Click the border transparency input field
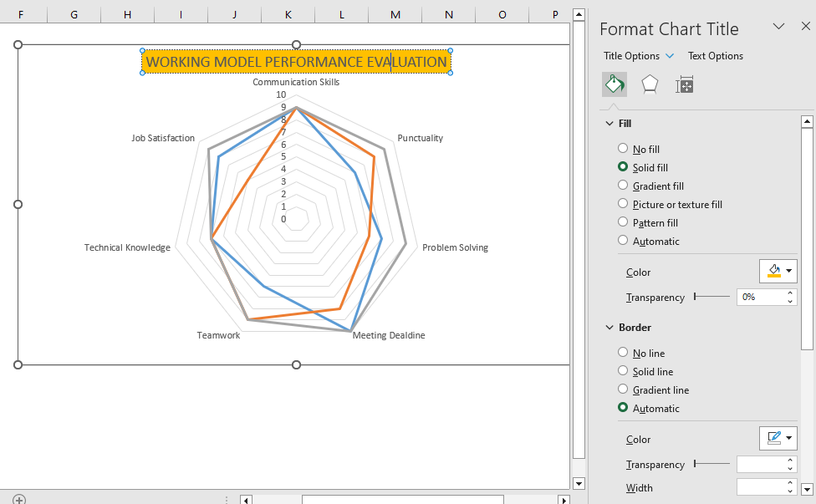This screenshot has width=816, height=504. (761, 464)
